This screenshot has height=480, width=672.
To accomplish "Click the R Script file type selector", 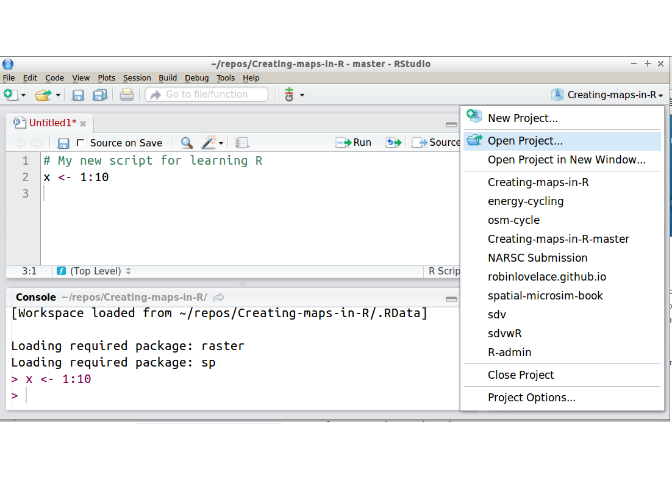I will [x=444, y=271].
